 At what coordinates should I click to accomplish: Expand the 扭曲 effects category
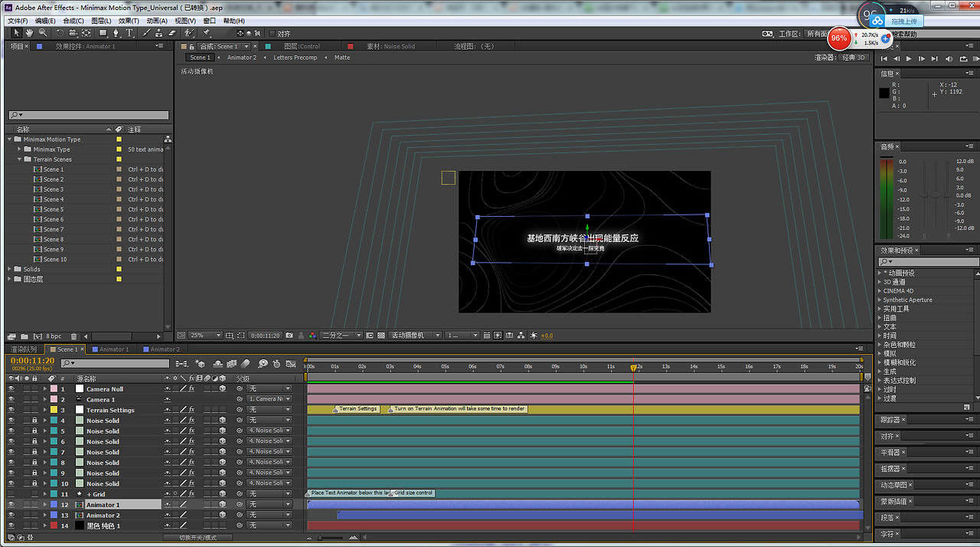tap(880, 318)
